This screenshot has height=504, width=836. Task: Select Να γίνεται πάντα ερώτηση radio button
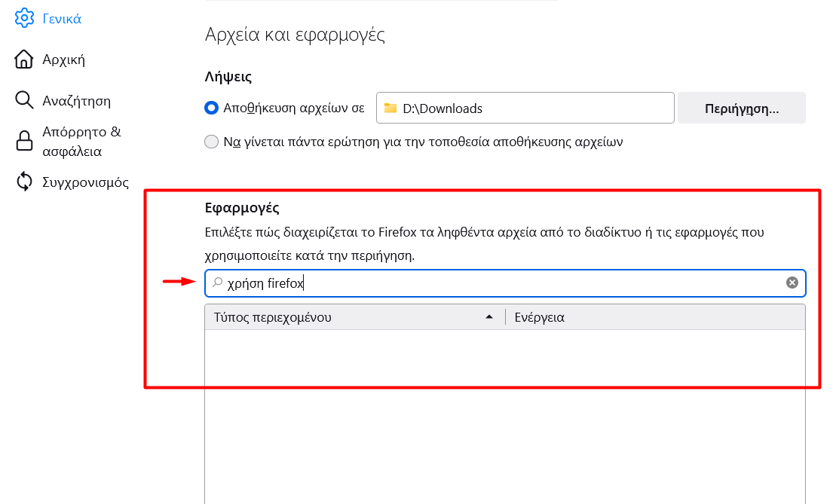[211, 142]
